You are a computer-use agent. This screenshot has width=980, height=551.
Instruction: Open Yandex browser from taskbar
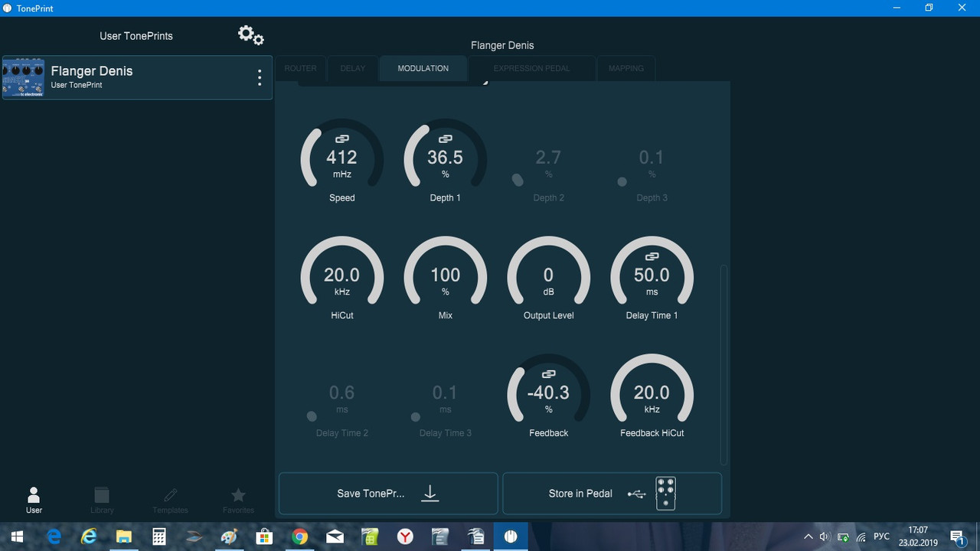[x=405, y=536]
